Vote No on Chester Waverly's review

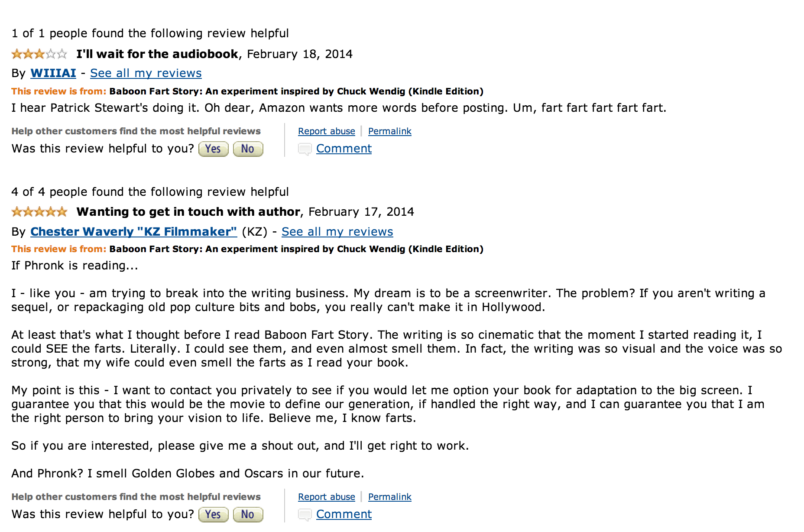pyautogui.click(x=248, y=515)
